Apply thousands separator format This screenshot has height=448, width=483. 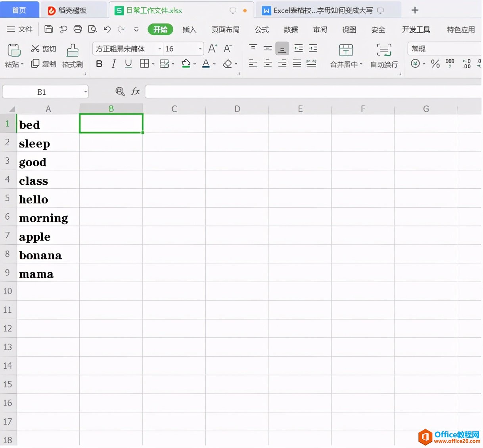(450, 63)
